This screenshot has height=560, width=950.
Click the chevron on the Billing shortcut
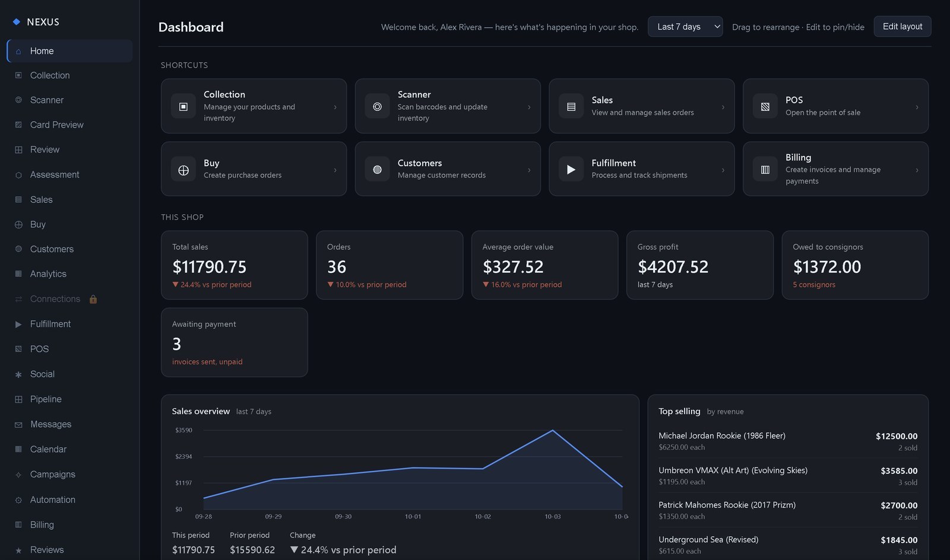(x=917, y=170)
